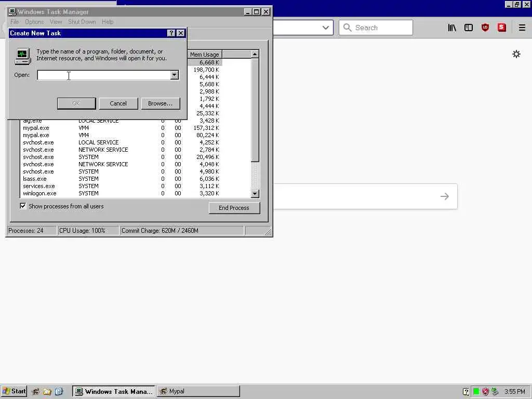Click the OK button in Create New Task
The width and height of the screenshot is (532, 399).
76,103
